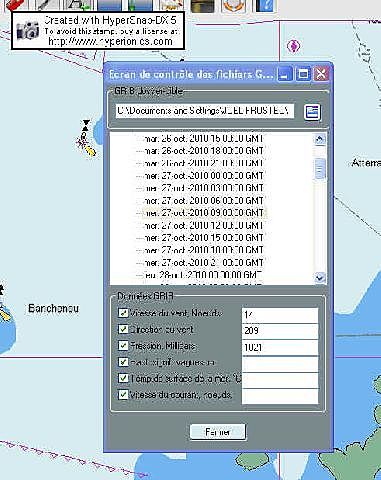
Task: Click the red toolbox icon in the toolbar
Action: coord(15,5)
